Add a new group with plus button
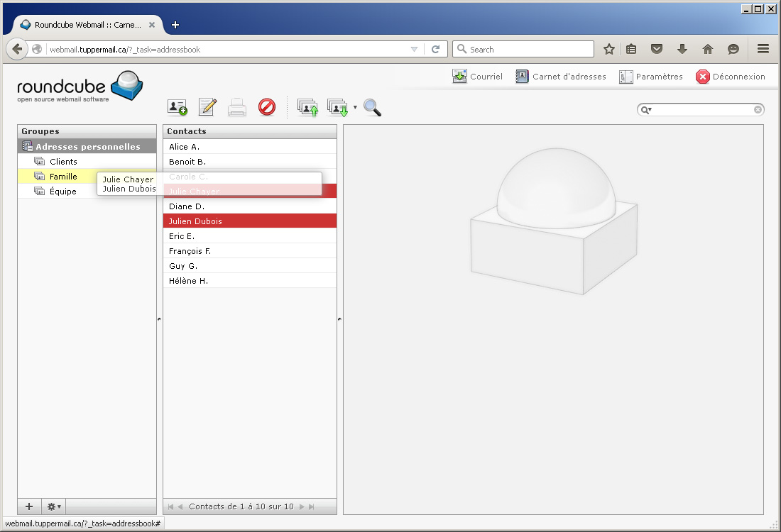Screen dimensions: 781x532 pos(29,506)
